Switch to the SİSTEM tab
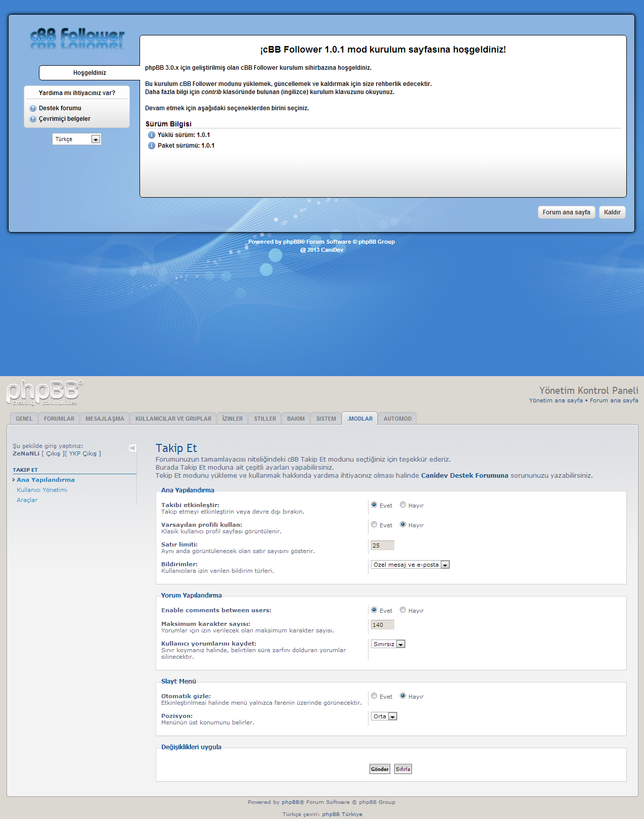Screen dimensions: 644x819 click(326, 419)
